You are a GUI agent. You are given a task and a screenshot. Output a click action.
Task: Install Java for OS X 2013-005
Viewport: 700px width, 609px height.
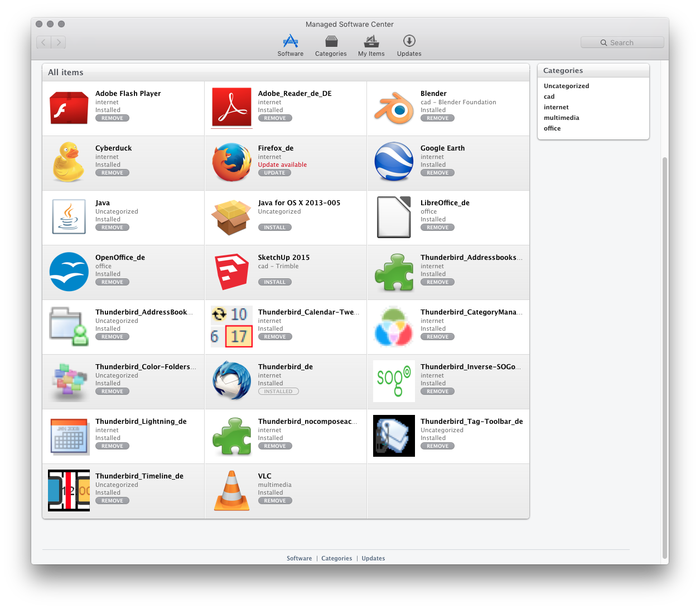click(x=274, y=228)
